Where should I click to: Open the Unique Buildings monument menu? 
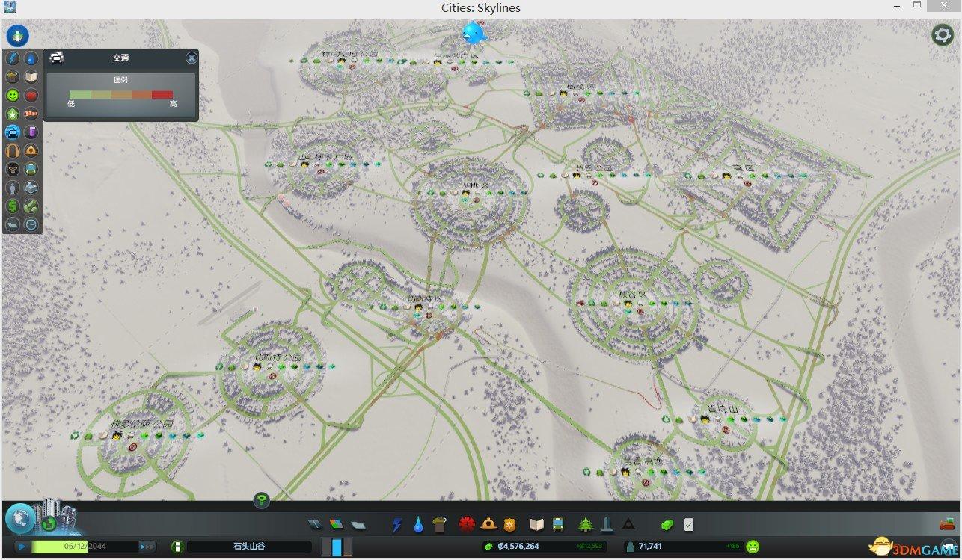(607, 525)
